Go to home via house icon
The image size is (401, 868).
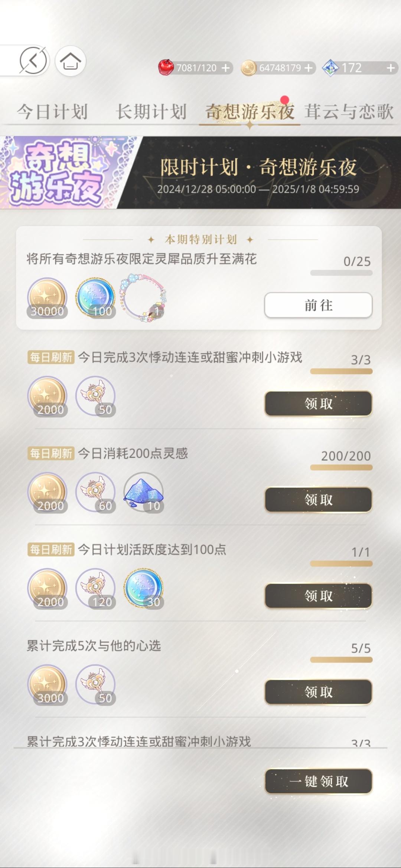pyautogui.click(x=71, y=61)
